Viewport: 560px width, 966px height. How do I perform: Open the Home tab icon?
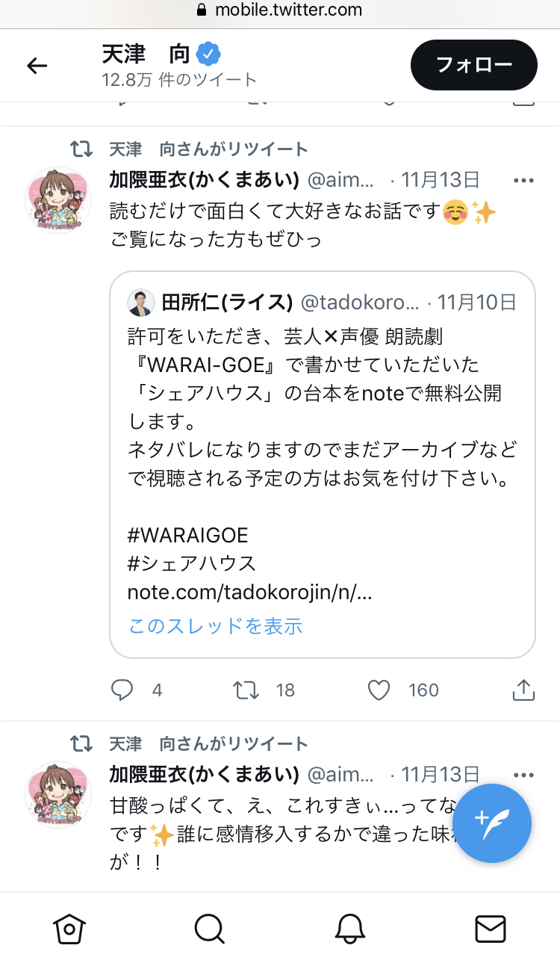(69, 929)
